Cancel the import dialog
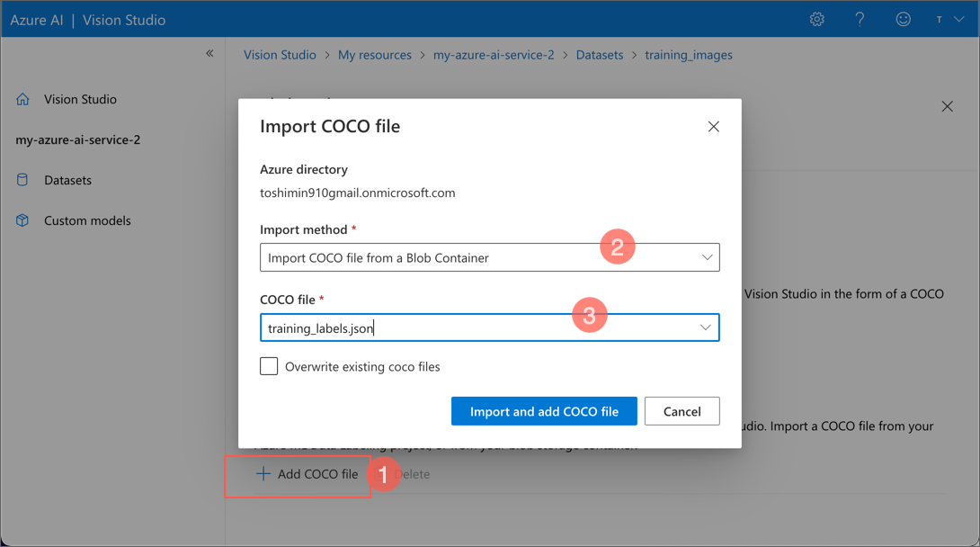Image resolution: width=980 pixels, height=547 pixels. click(682, 411)
